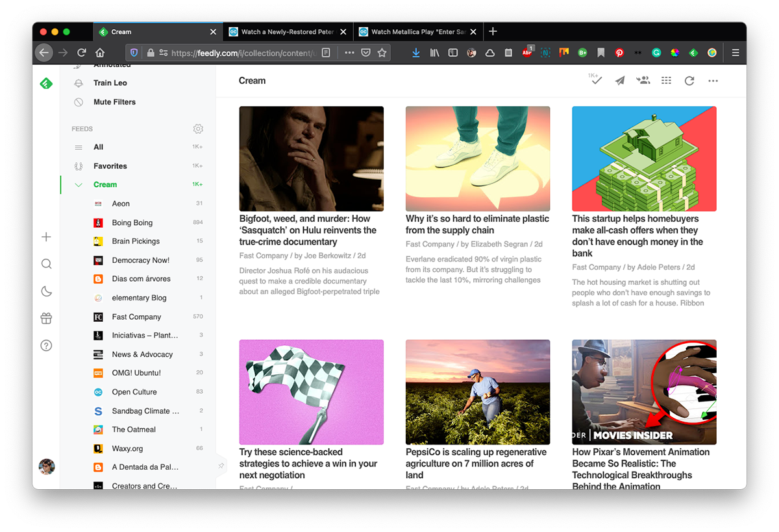Open the PepsiCo regenerative agriculture headline
This screenshot has height=532, width=779.
476,464
